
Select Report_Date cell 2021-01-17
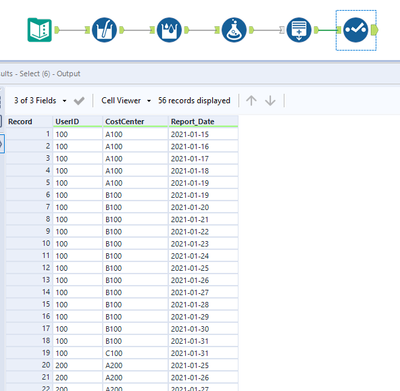coord(203,158)
